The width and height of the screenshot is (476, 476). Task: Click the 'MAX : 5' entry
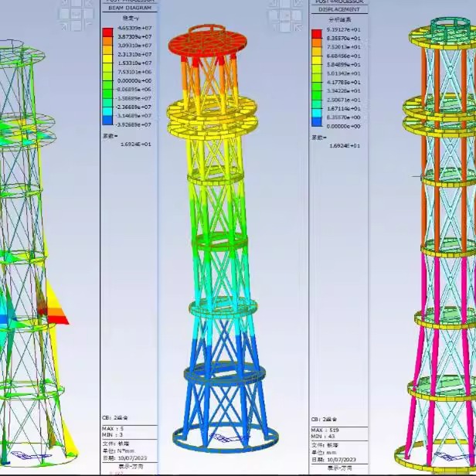[x=113, y=429]
